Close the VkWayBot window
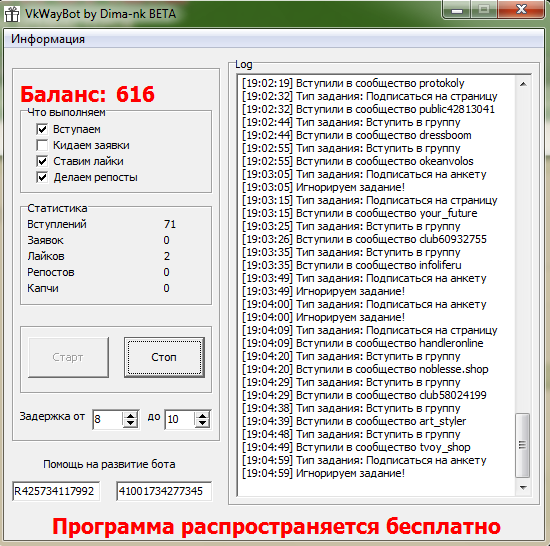 [521, 9]
